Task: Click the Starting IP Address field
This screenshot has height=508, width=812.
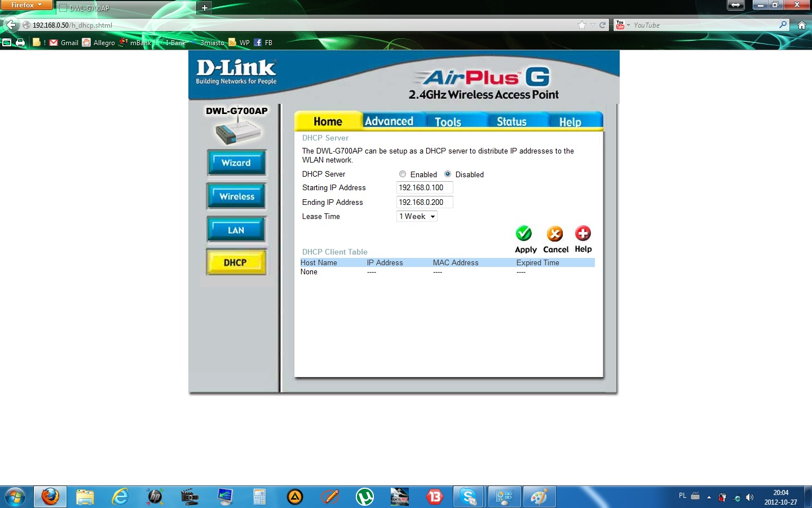Action: [x=425, y=187]
